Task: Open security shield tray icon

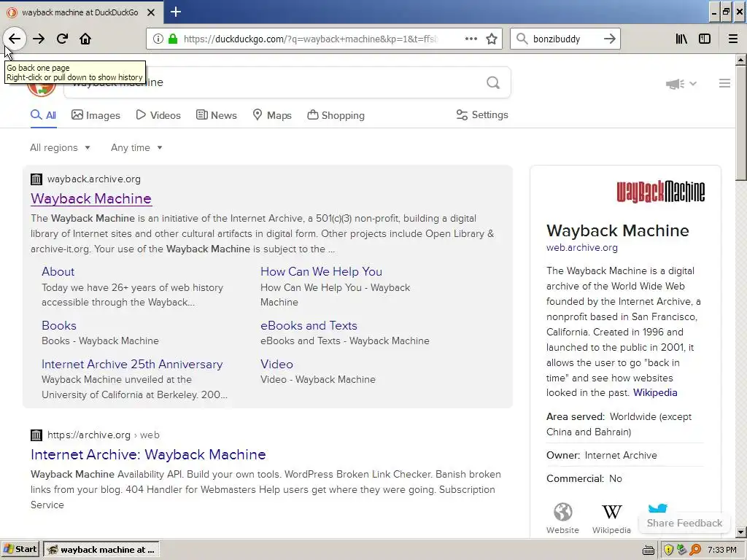Action: pos(668,550)
